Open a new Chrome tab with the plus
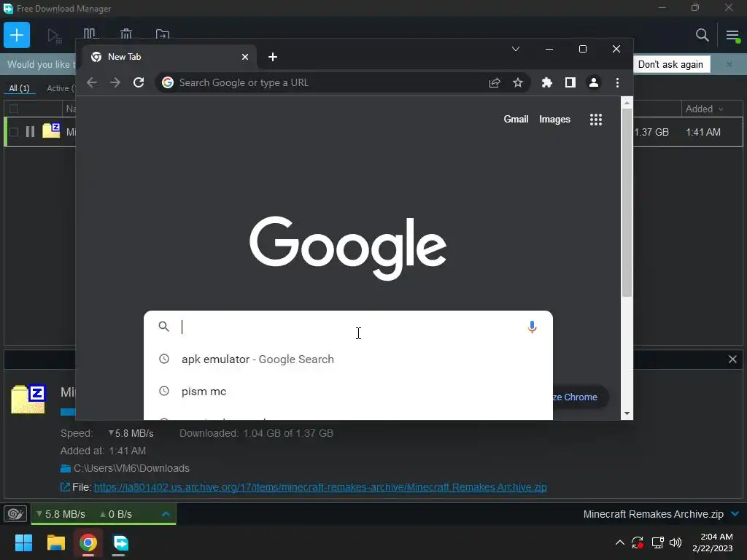747x560 pixels. (273, 57)
